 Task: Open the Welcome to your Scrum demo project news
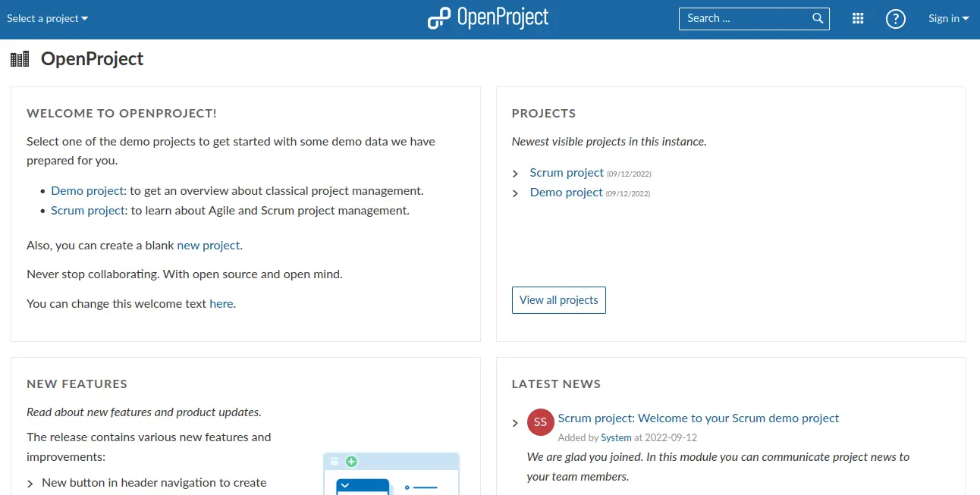tap(739, 418)
